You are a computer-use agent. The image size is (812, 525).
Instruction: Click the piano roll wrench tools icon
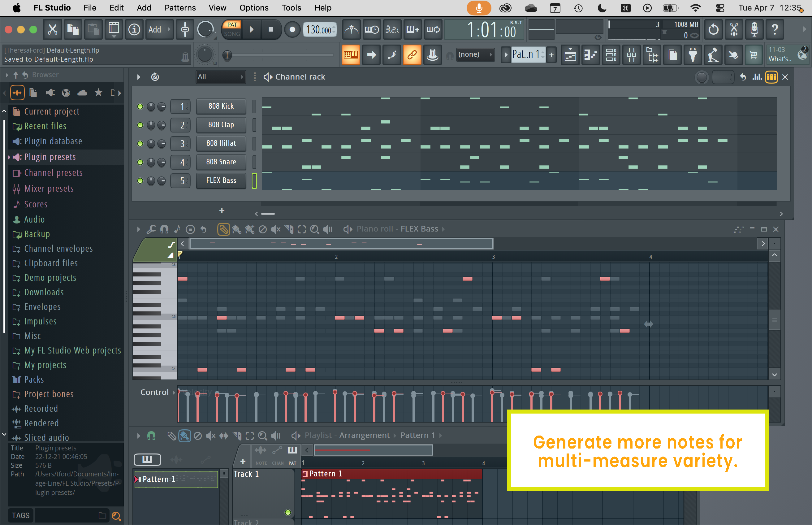tap(151, 229)
